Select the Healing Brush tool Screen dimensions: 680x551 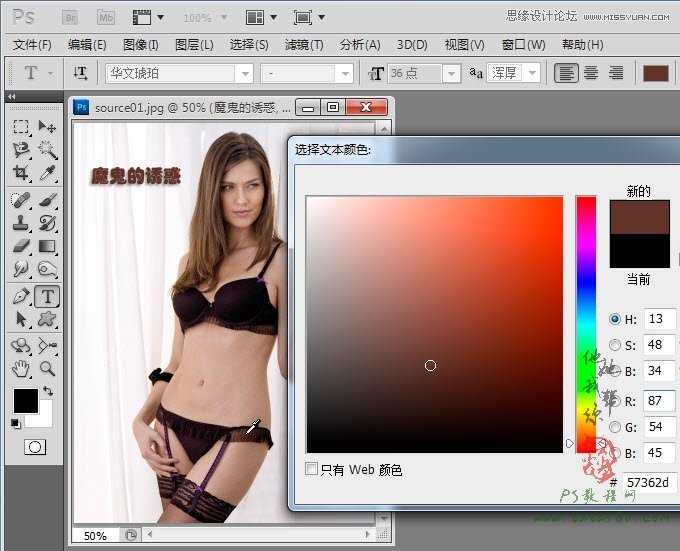pos(21,200)
